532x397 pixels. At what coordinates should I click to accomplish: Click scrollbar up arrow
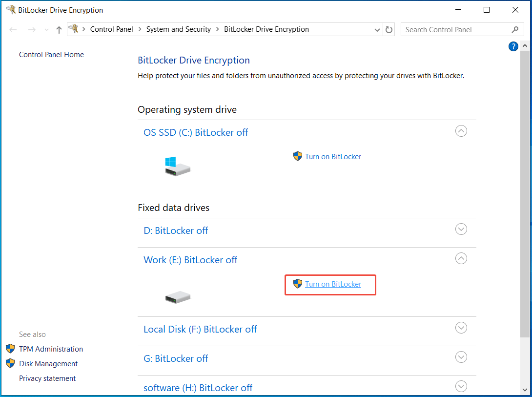[x=525, y=45]
